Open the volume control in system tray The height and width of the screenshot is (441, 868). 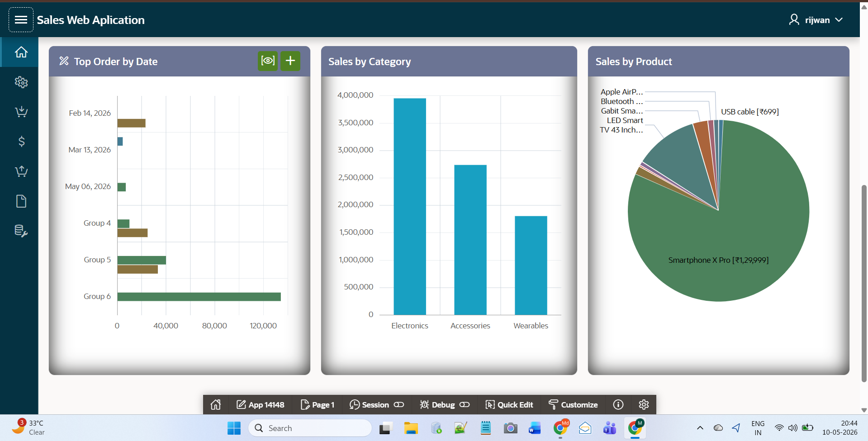(x=792, y=428)
